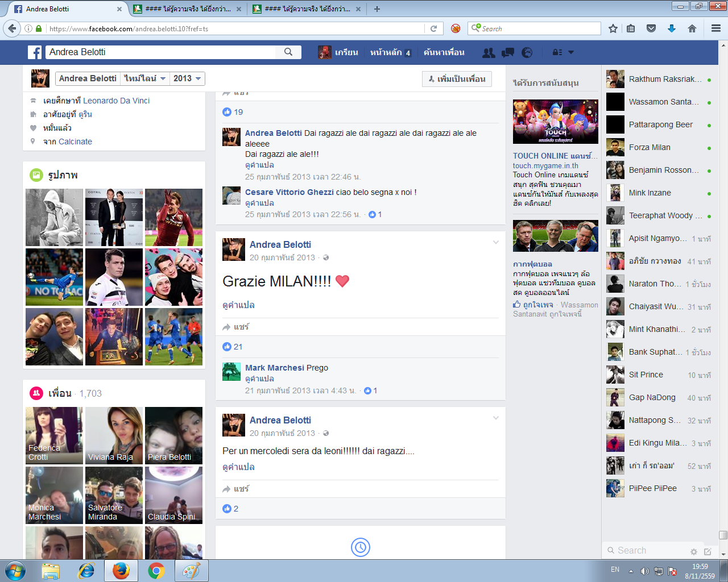Launch Google Chrome from the taskbar

click(156, 571)
